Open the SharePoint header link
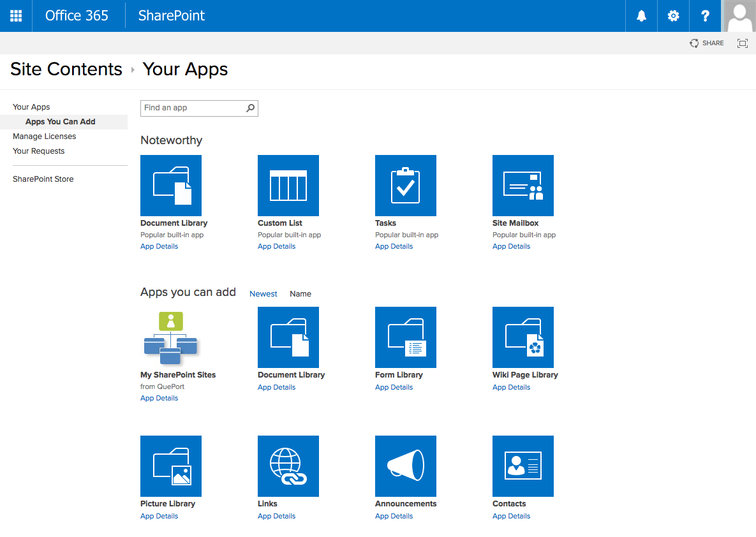Image resolution: width=756 pixels, height=537 pixels. coord(172,16)
